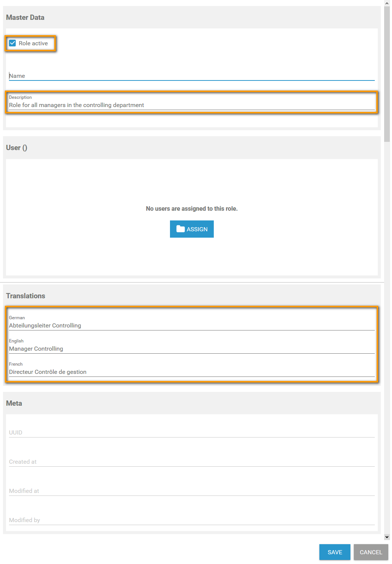Image resolution: width=392 pixels, height=564 pixels.
Task: Click into the Name input field
Action: pos(191,76)
